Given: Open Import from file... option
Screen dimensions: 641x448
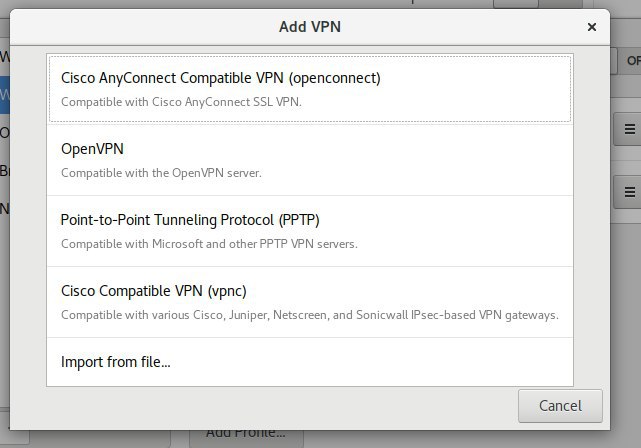Looking at the screenshot, I should coord(310,362).
